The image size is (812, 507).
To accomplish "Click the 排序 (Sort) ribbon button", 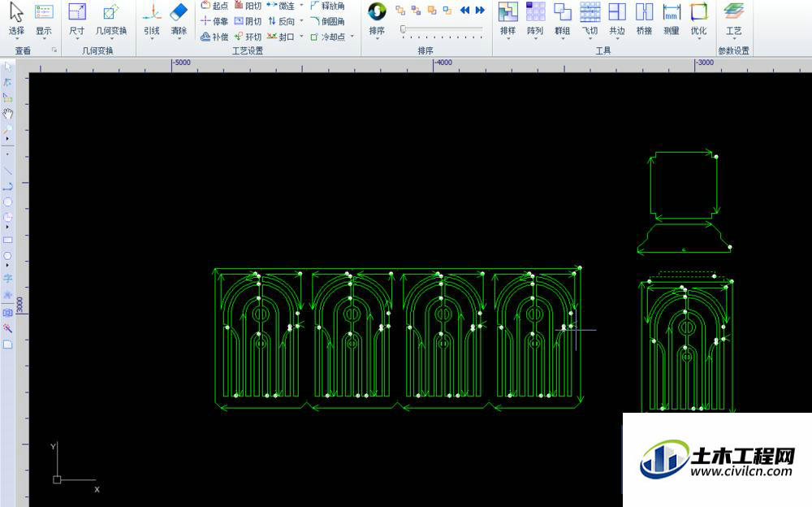I will click(x=377, y=19).
